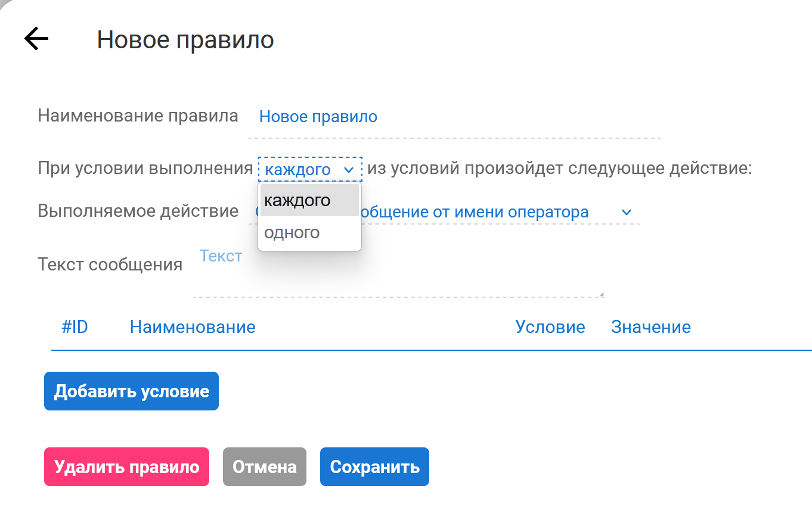The width and height of the screenshot is (812, 526).
Task: Cancel with the "Отмена" button
Action: pos(264,466)
